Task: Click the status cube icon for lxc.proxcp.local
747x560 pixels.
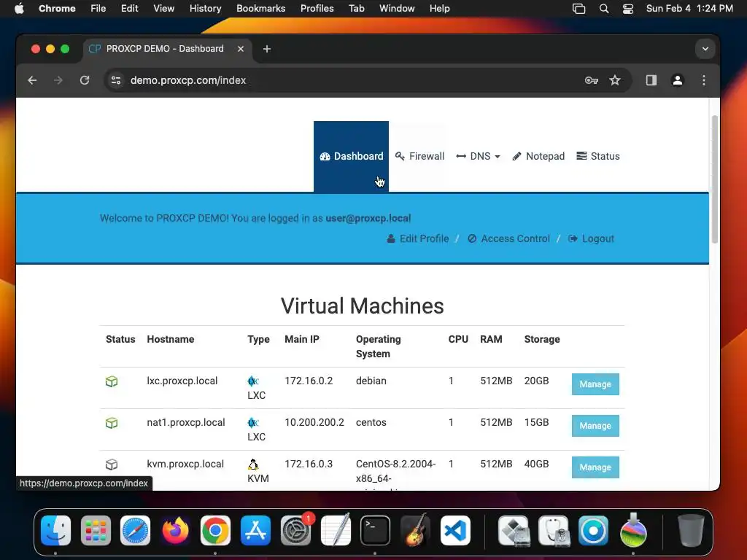Action: tap(112, 381)
